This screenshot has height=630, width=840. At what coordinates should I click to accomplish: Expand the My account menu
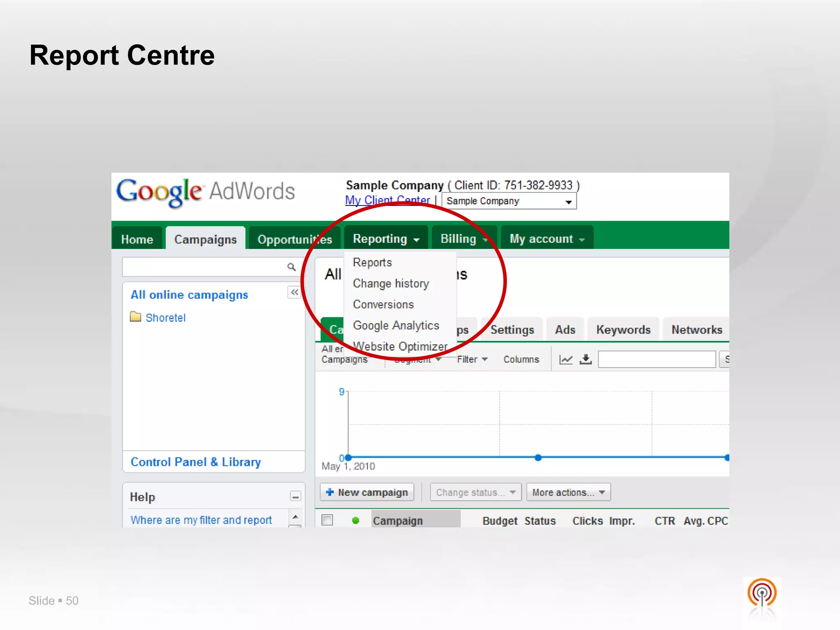547,239
